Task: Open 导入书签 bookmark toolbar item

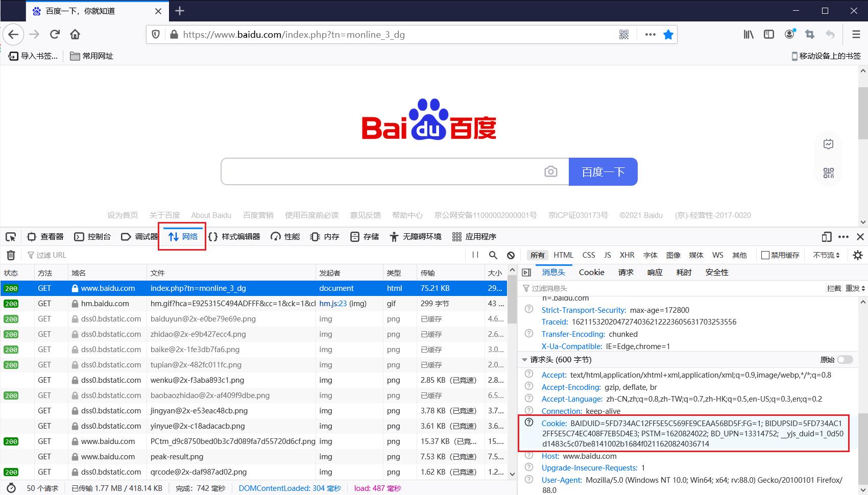Action: coord(34,56)
